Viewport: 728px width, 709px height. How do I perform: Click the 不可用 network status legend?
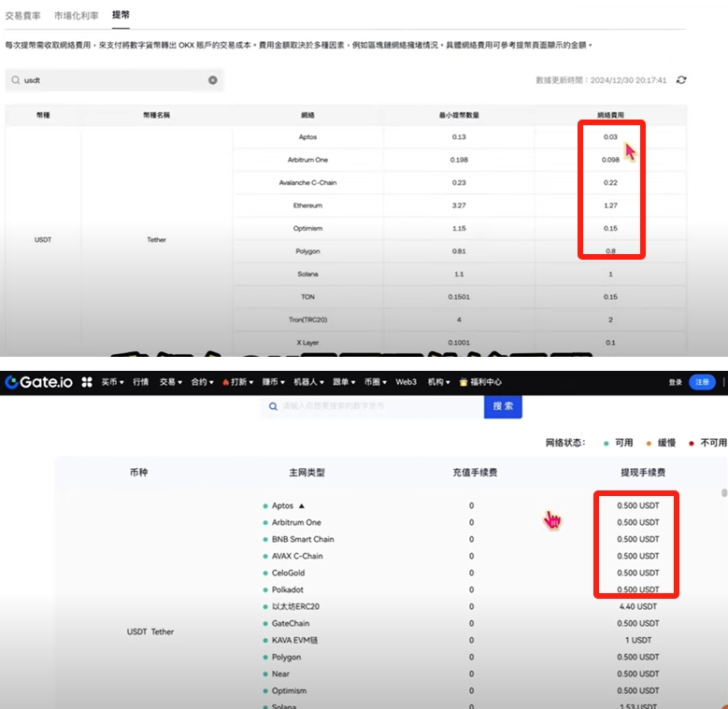(x=708, y=443)
